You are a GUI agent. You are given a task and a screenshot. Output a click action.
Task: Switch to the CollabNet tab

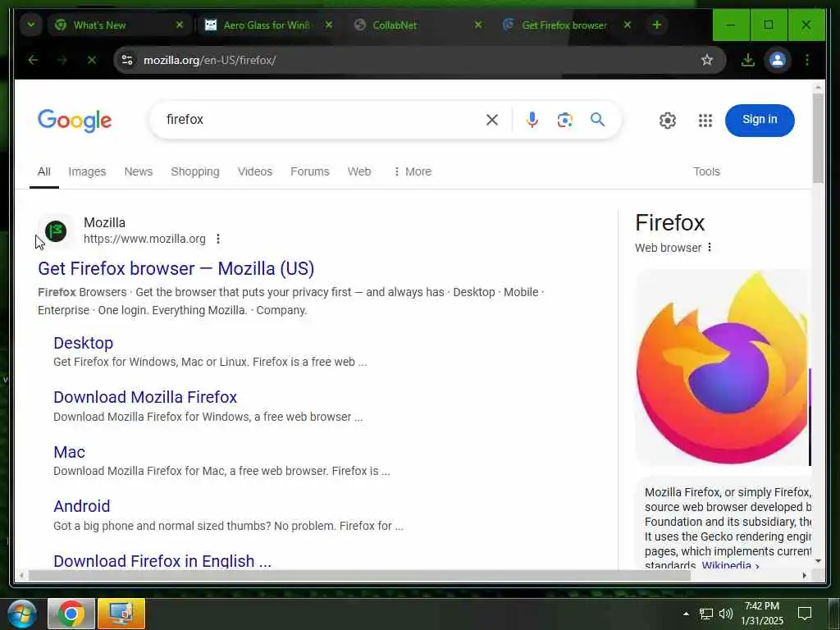(418, 25)
